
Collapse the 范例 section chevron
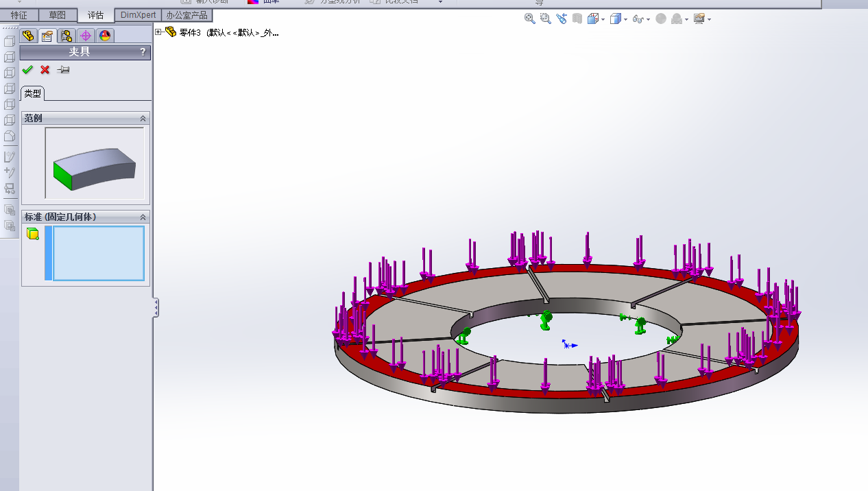(143, 119)
